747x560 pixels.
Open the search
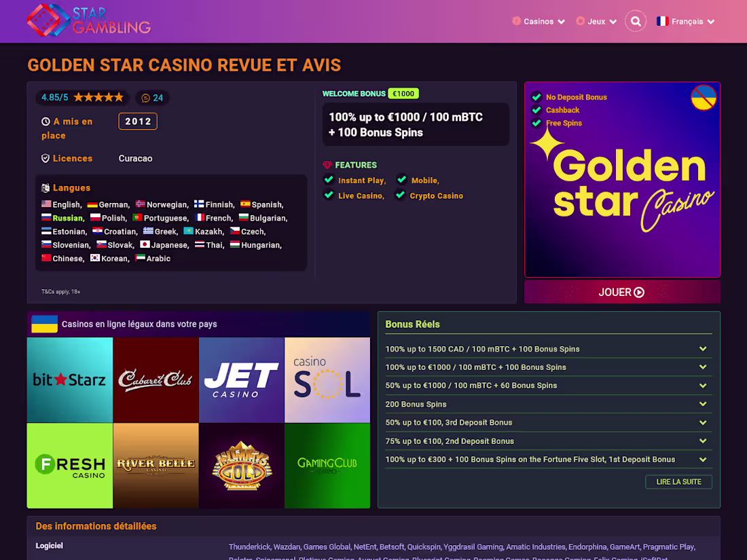pyautogui.click(x=636, y=21)
